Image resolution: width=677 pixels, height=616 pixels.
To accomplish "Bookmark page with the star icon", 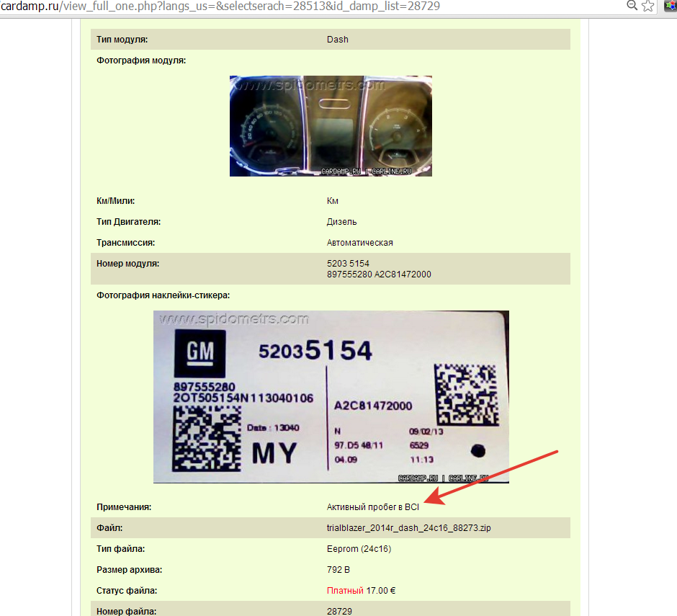I will 647,6.
